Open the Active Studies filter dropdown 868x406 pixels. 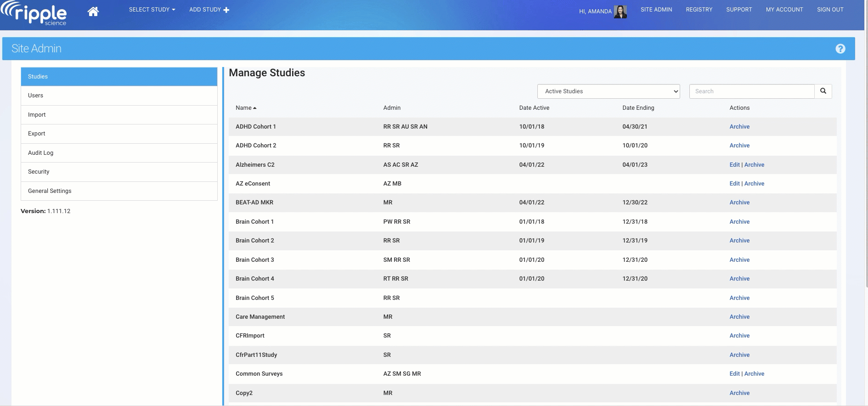[608, 91]
